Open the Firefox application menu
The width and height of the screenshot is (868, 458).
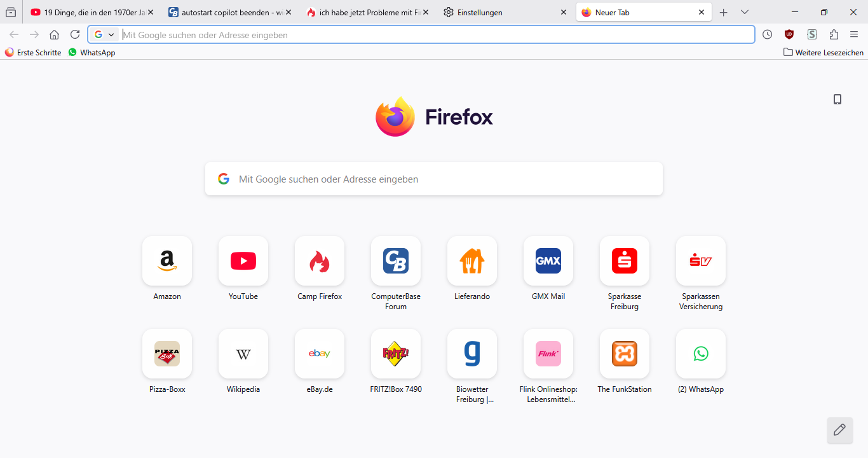point(854,35)
